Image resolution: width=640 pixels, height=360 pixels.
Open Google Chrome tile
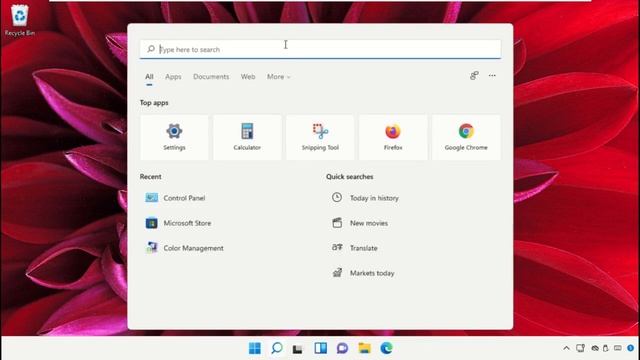click(x=466, y=138)
